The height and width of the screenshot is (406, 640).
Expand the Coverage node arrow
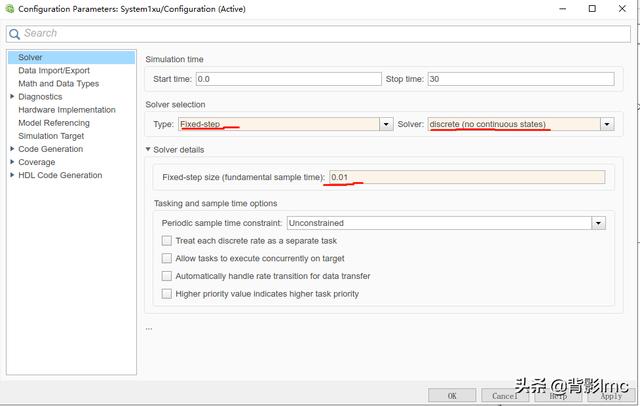(x=12, y=162)
